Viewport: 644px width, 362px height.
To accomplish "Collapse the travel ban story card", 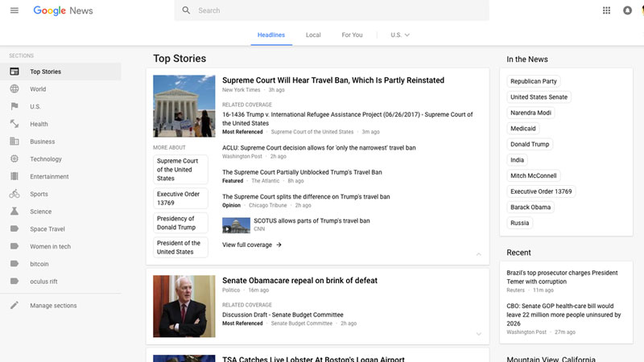I will click(x=478, y=254).
